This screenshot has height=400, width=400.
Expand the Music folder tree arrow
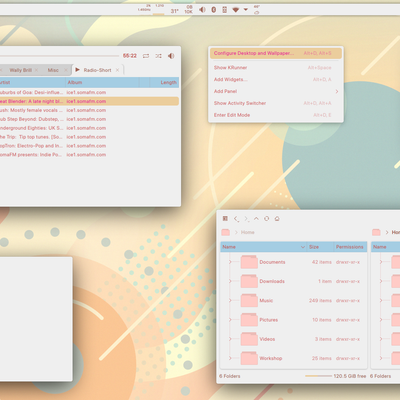click(230, 301)
